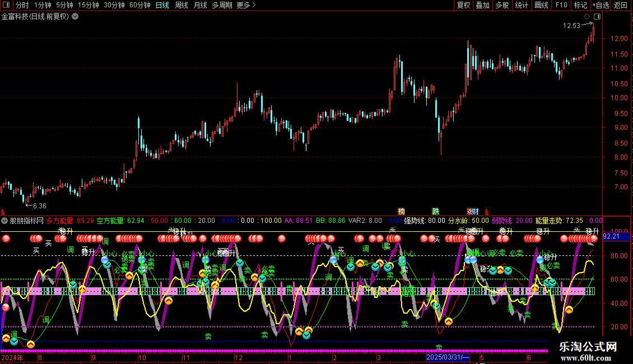Expand the 股朋指标网 indicator dropdown arrow
Image resolution: width=633 pixels, height=364 pixels.
click(x=4, y=221)
